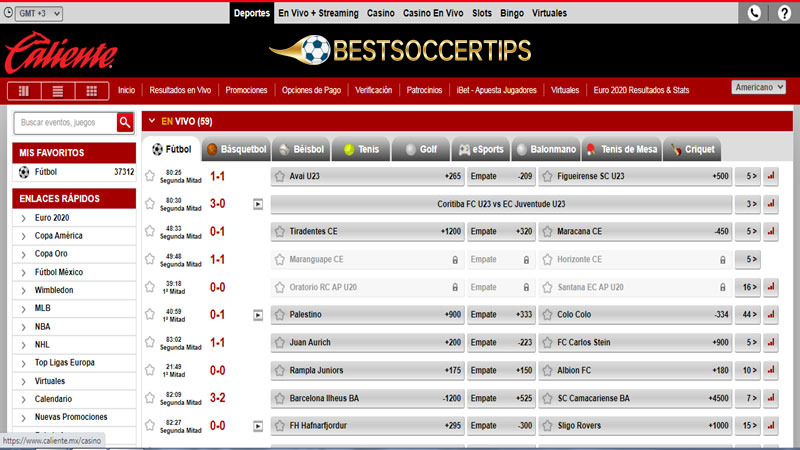Open the Slots top menu
The image size is (800, 450).
click(x=482, y=13)
